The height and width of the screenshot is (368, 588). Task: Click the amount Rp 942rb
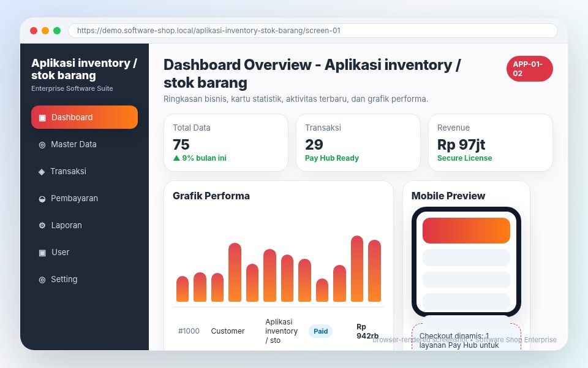point(367,331)
